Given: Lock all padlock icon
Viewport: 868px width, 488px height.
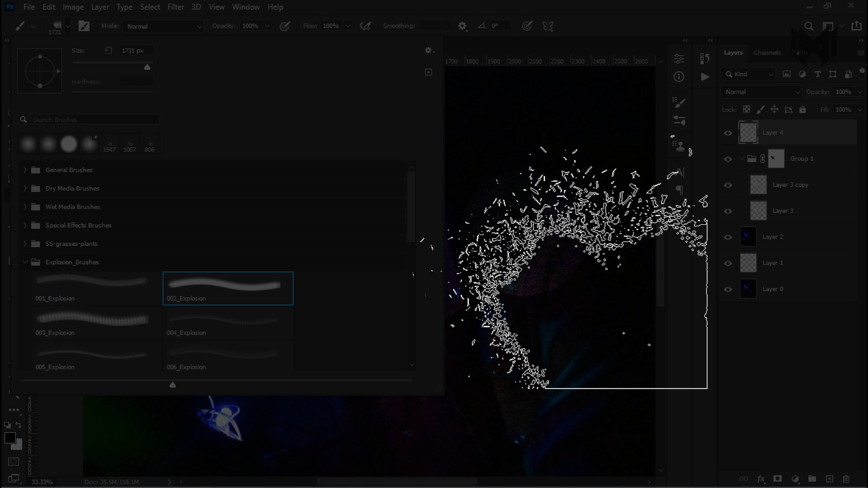Looking at the screenshot, I should [x=803, y=109].
